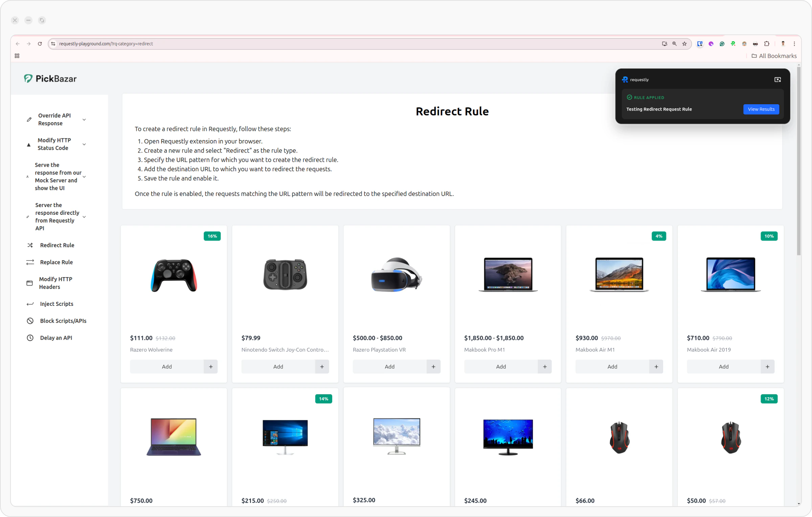Bookmark page with star icon
Image resolution: width=812 pixels, height=517 pixels.
click(x=684, y=44)
